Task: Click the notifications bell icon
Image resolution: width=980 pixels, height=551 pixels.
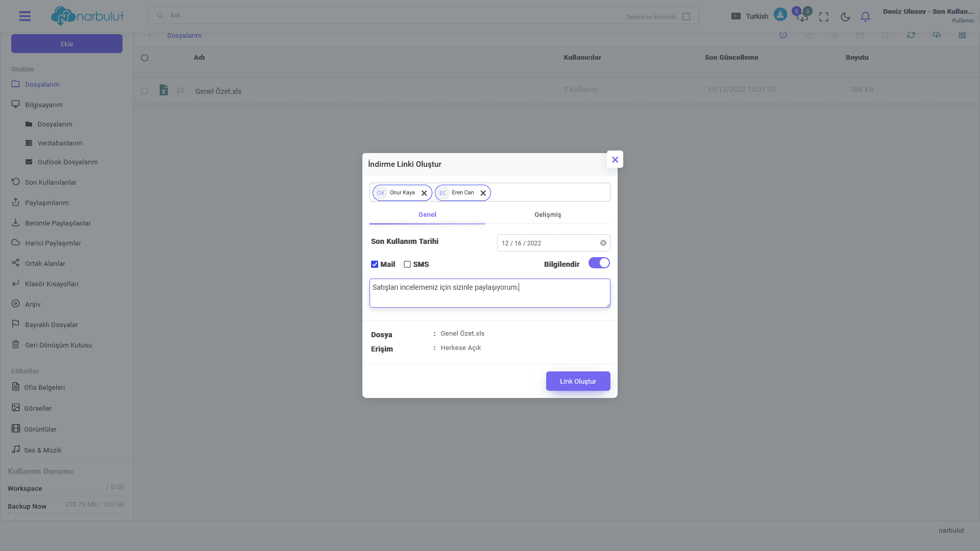Action: 865,17
